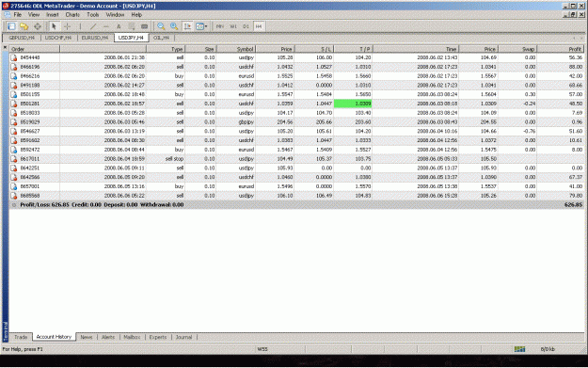
Task: Open the Experts terminal tab
Action: (158, 337)
